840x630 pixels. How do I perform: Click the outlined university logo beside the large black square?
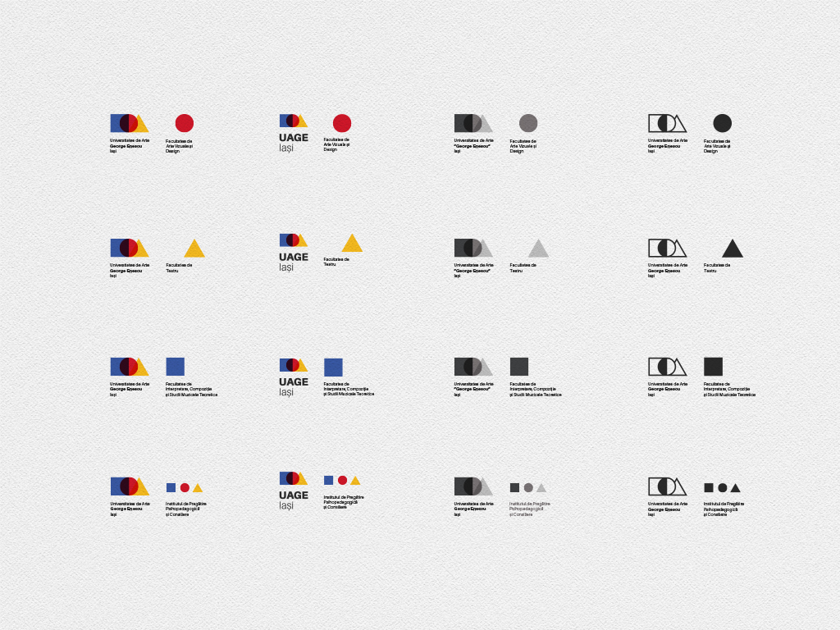668,367
